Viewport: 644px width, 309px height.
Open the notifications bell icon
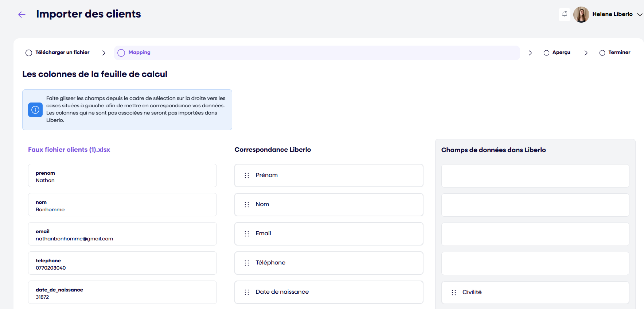coord(564,14)
